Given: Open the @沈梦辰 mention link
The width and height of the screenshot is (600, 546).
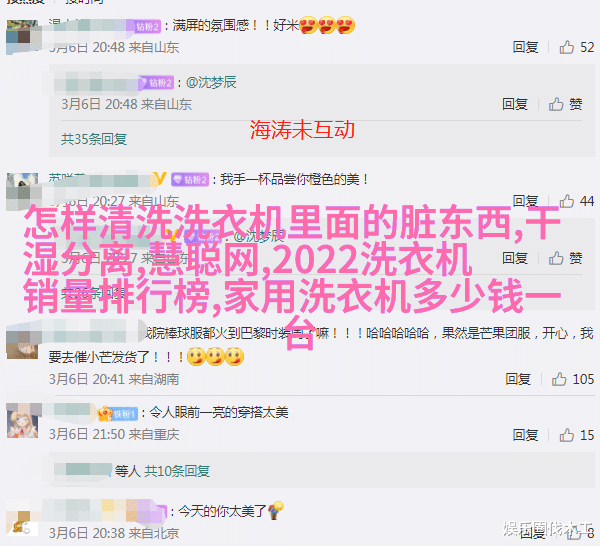Looking at the screenshot, I should [x=211, y=82].
